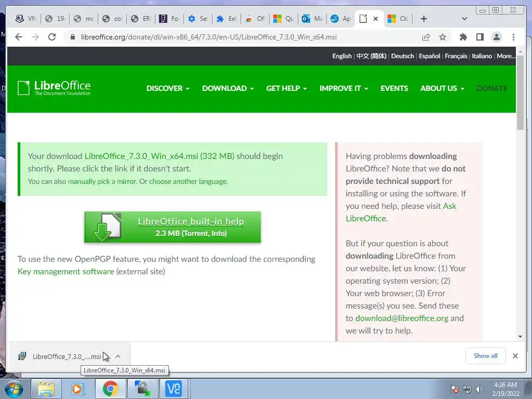Open the EVENTS page
This screenshot has height=399, width=532.
click(394, 88)
